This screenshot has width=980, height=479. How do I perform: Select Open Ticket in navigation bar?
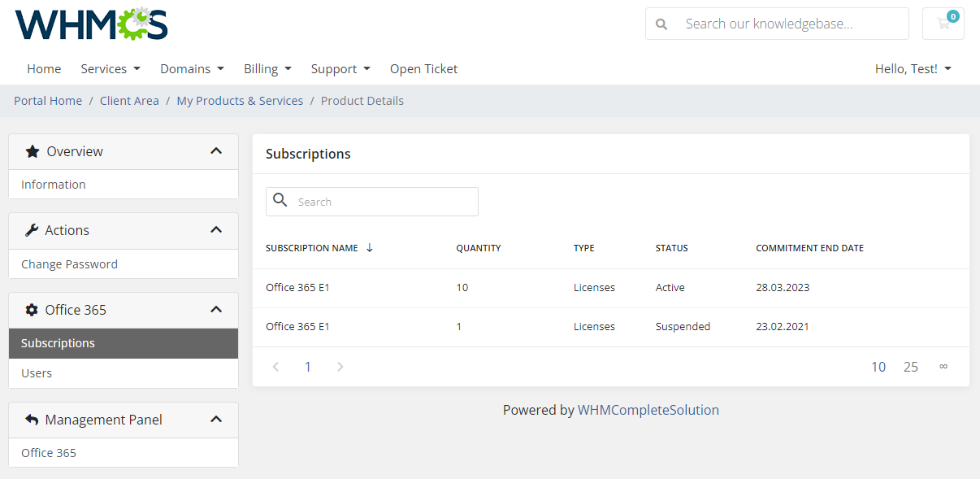(423, 69)
